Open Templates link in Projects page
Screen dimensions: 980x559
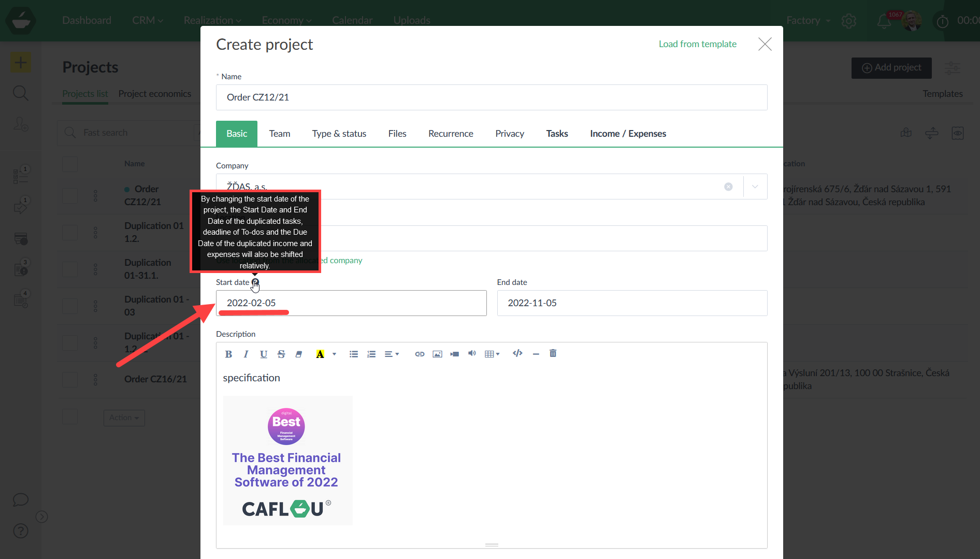click(942, 94)
